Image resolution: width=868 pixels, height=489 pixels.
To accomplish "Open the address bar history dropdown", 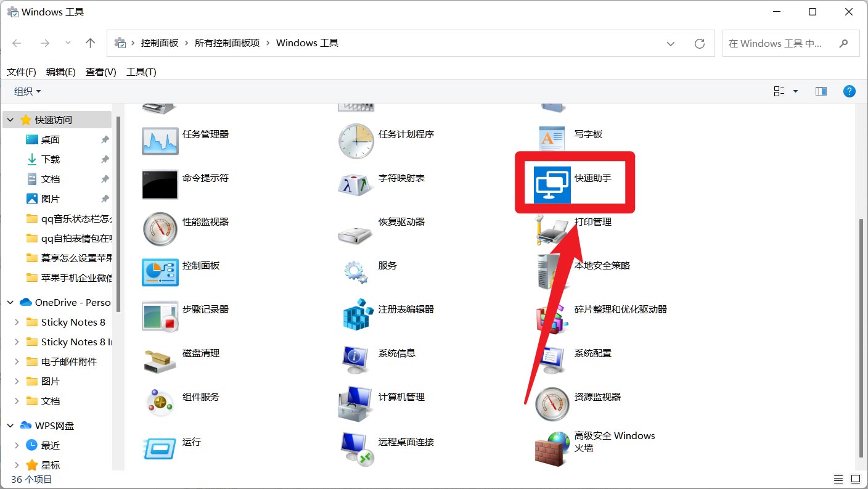I will [x=671, y=43].
